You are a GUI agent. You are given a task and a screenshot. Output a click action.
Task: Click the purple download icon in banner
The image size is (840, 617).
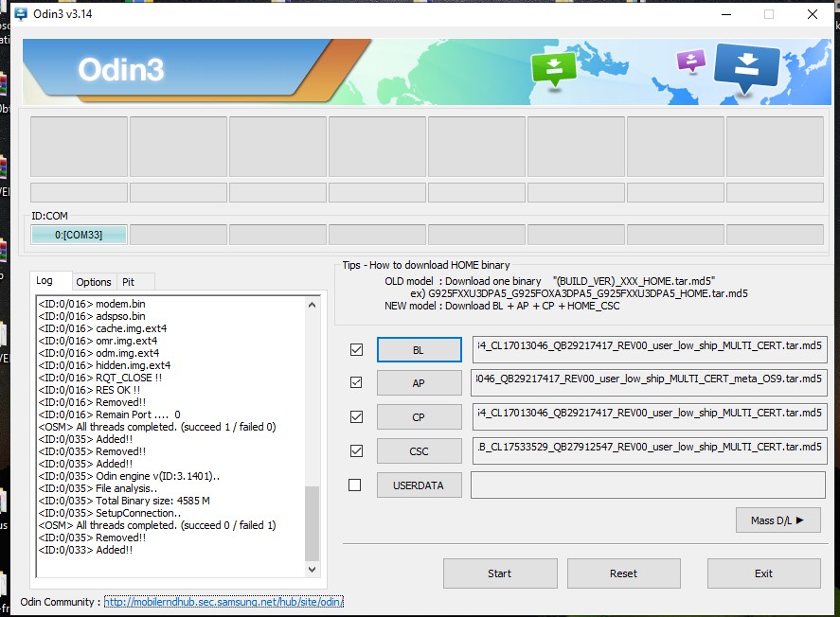(691, 60)
